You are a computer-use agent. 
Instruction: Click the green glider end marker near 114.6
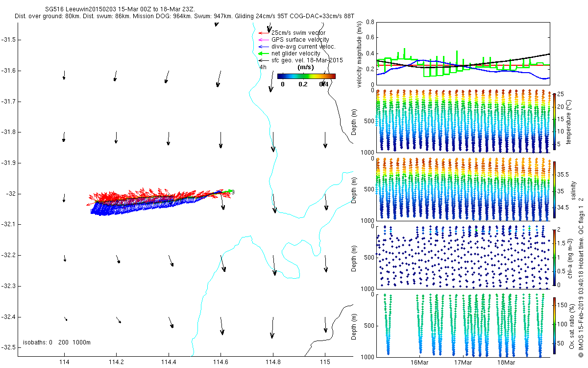227,191
